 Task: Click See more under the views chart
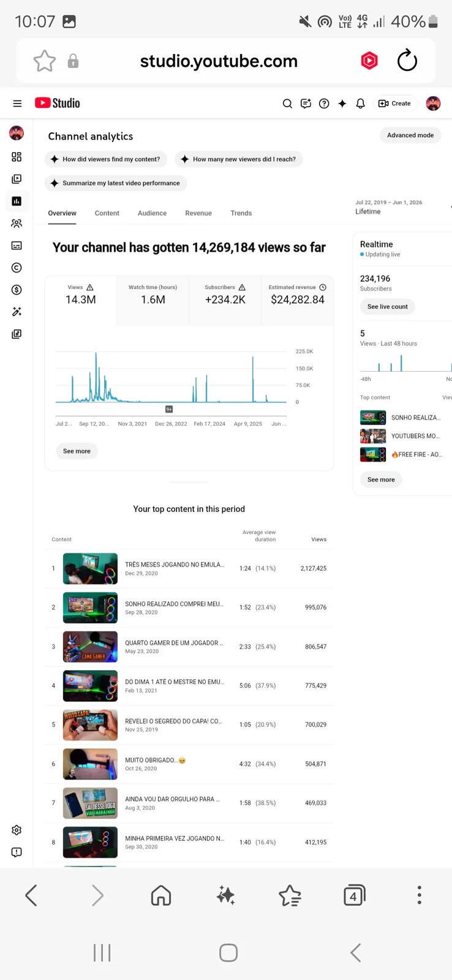click(77, 451)
